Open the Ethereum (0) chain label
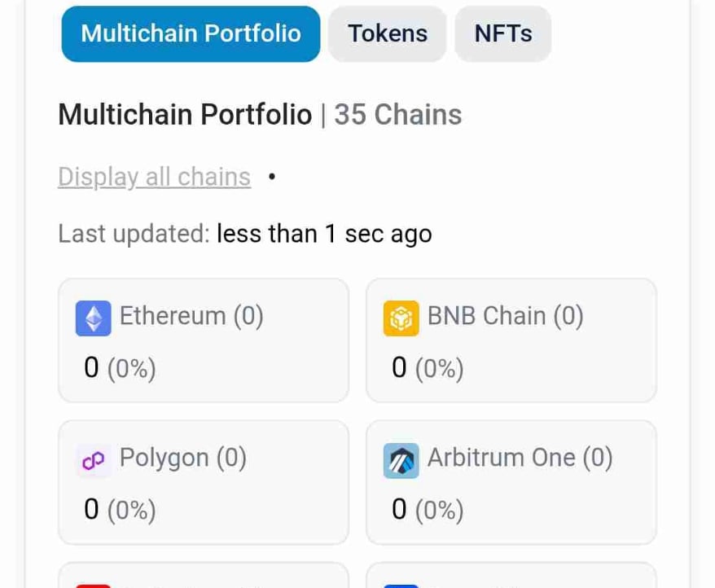This screenshot has width=715, height=588. [191, 315]
